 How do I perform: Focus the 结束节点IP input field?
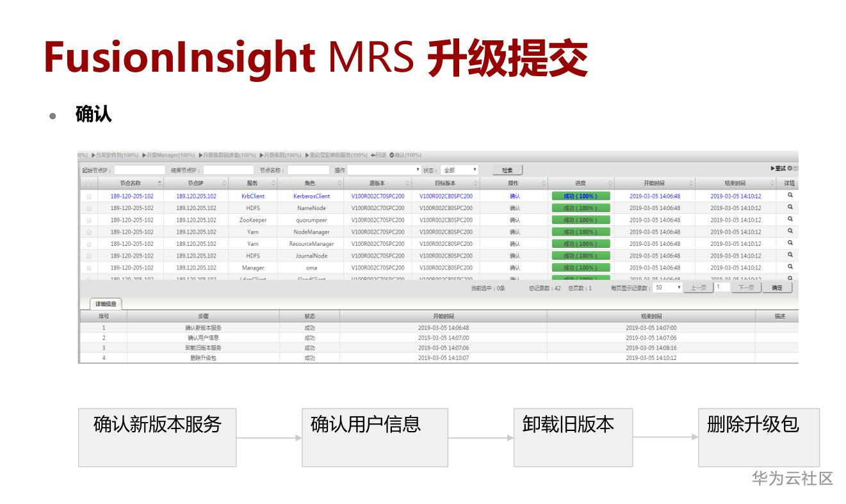coord(229,170)
